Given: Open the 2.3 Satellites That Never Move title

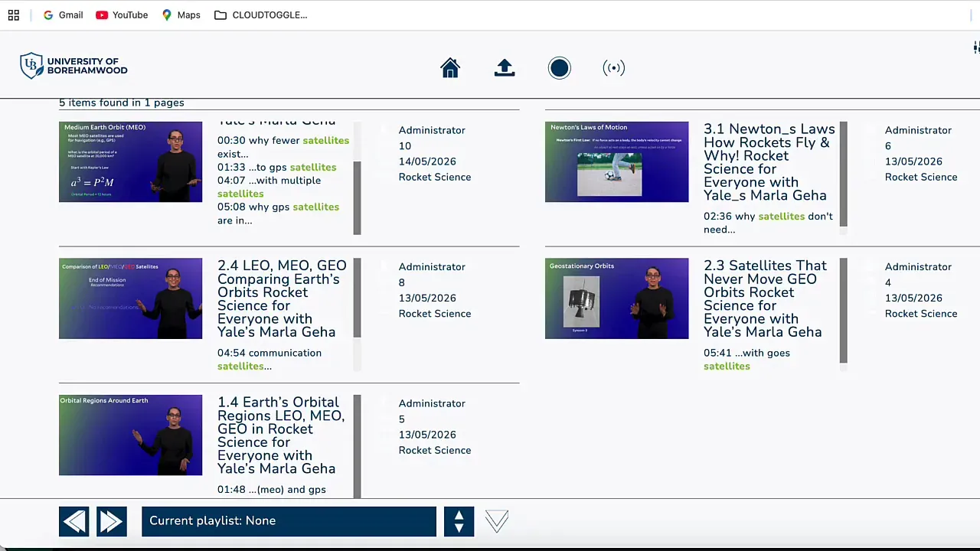Looking at the screenshot, I should pos(766,298).
